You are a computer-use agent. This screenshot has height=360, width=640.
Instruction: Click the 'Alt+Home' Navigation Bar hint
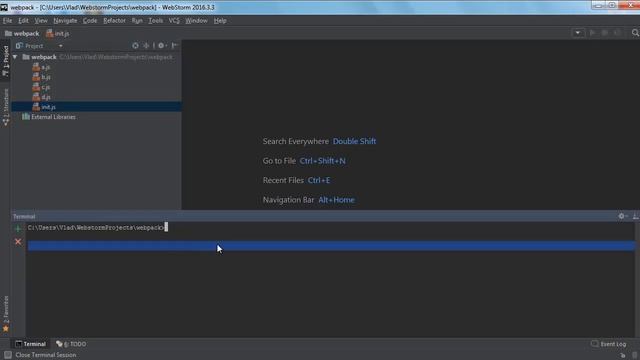pos(336,200)
